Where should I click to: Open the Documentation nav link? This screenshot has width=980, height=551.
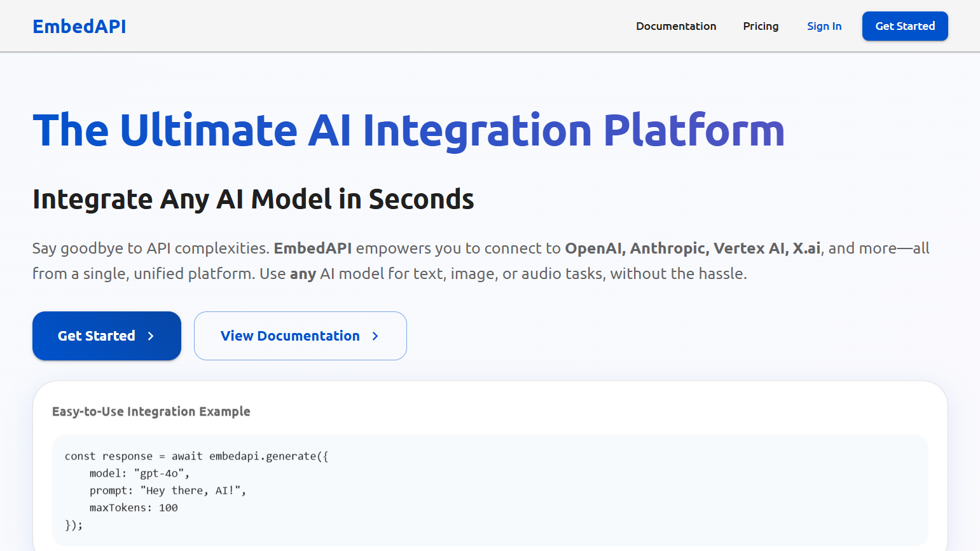click(x=676, y=26)
